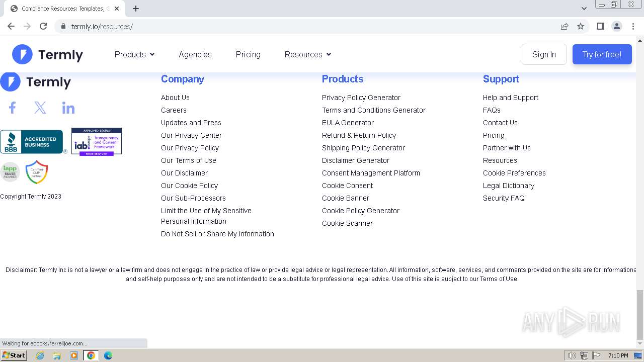Screen dimensions: 644x362
Task: Open Our Terms of Use link
Action: click(x=189, y=160)
